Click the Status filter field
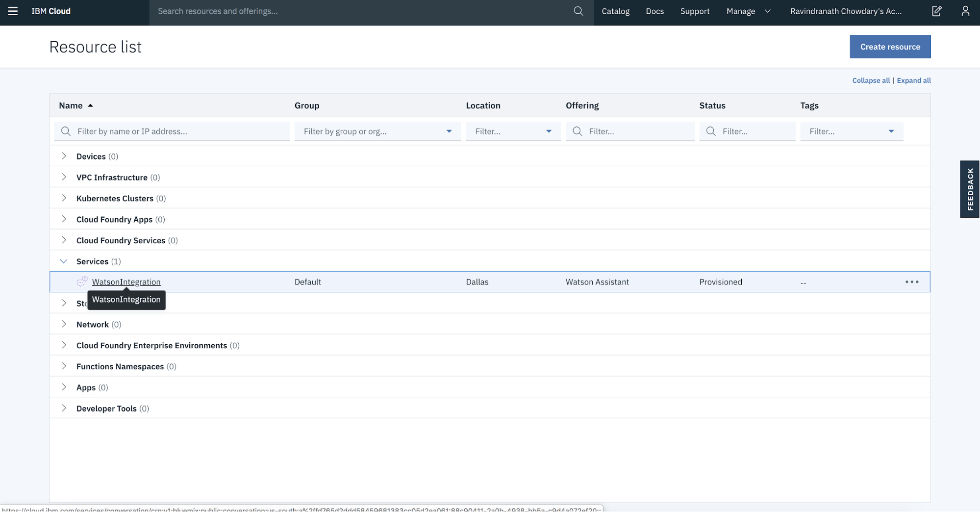 747,131
